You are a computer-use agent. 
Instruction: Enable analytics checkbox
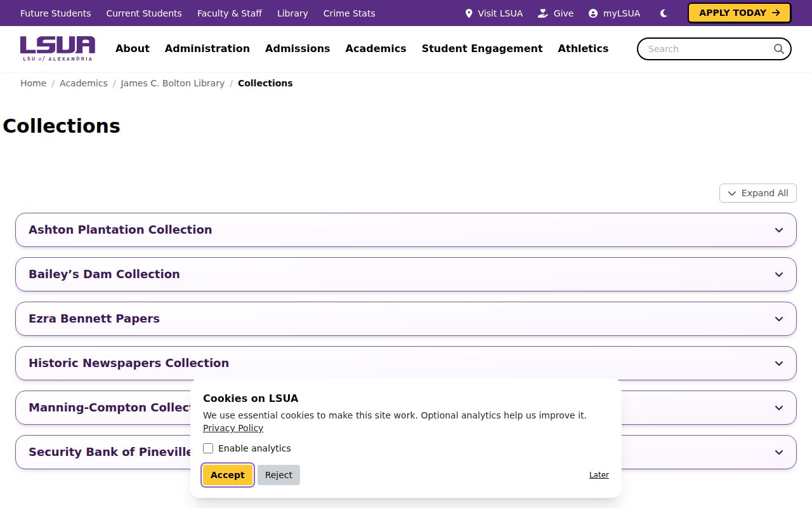pyautogui.click(x=208, y=448)
